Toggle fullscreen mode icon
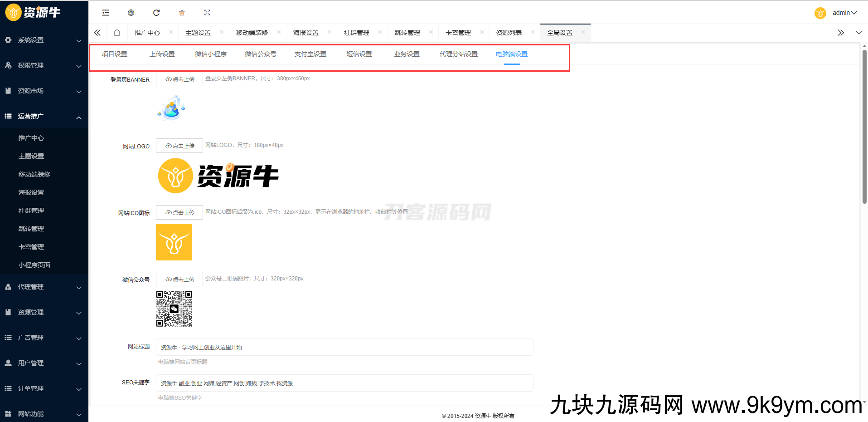 tap(207, 13)
